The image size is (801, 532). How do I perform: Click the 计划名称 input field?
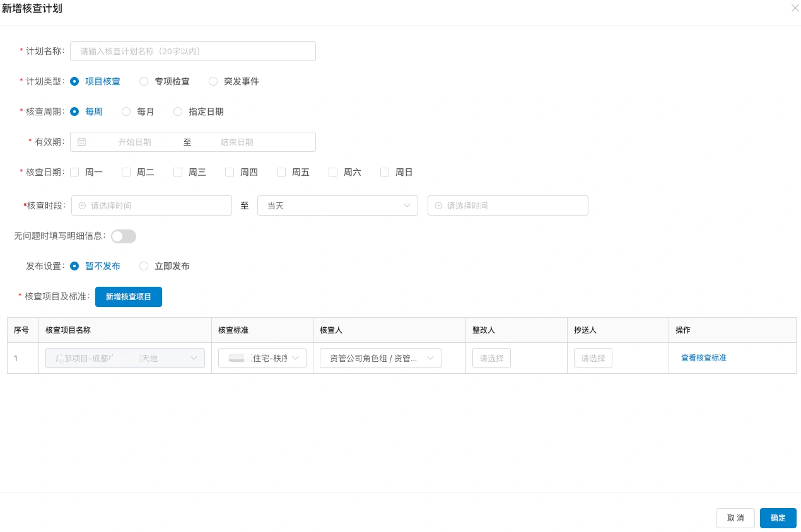pos(193,51)
